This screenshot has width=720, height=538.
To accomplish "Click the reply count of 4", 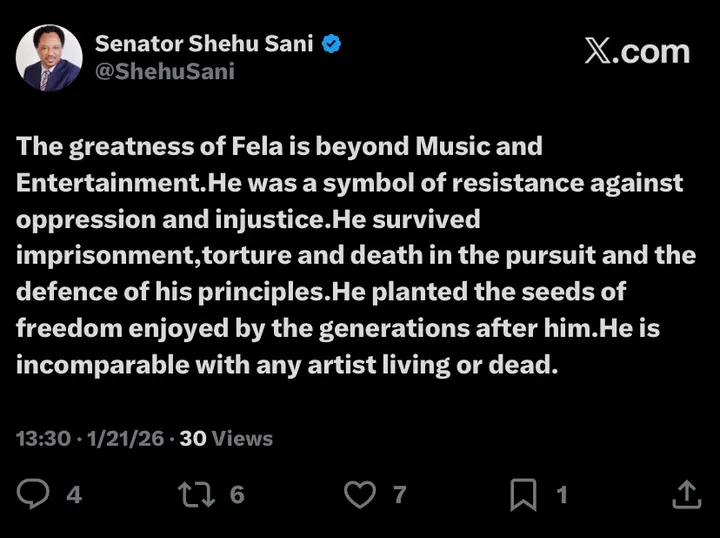I will click(x=74, y=494).
